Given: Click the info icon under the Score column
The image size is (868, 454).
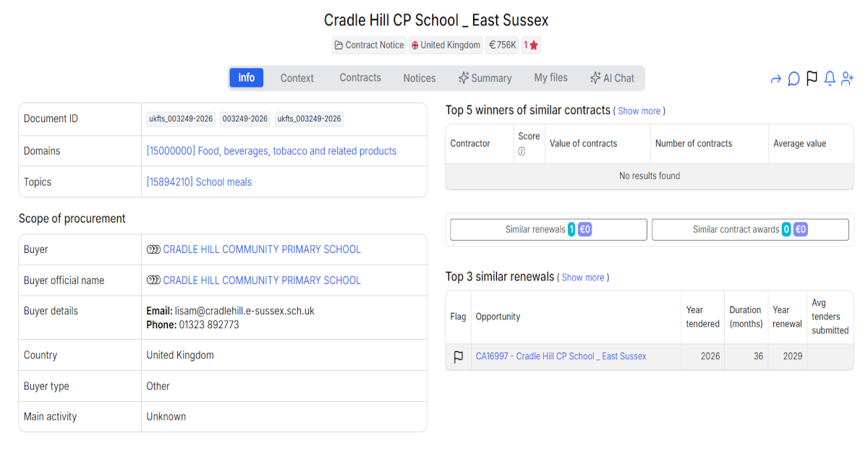Looking at the screenshot, I should click(522, 150).
